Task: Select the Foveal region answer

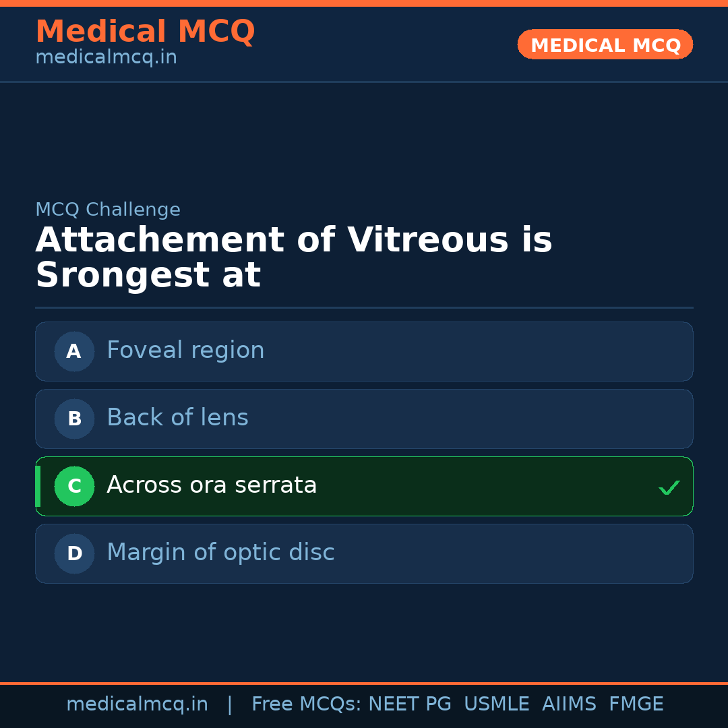Action: click(185, 351)
